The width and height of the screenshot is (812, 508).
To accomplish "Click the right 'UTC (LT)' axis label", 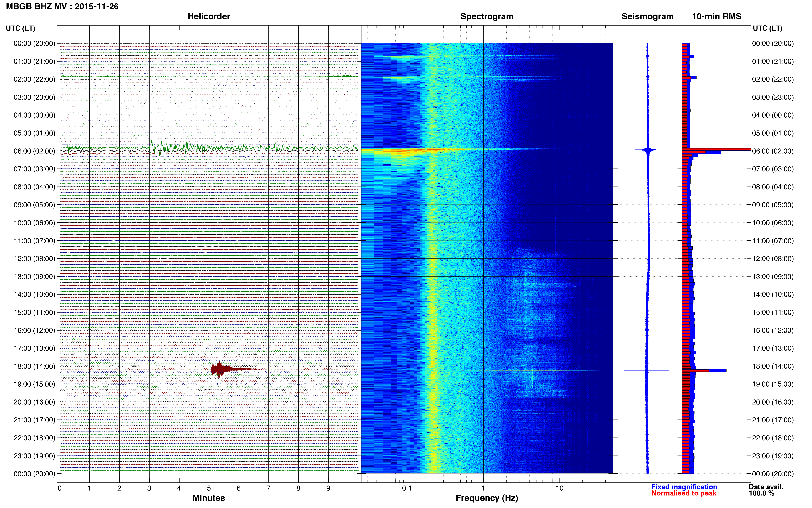I will point(767,28).
